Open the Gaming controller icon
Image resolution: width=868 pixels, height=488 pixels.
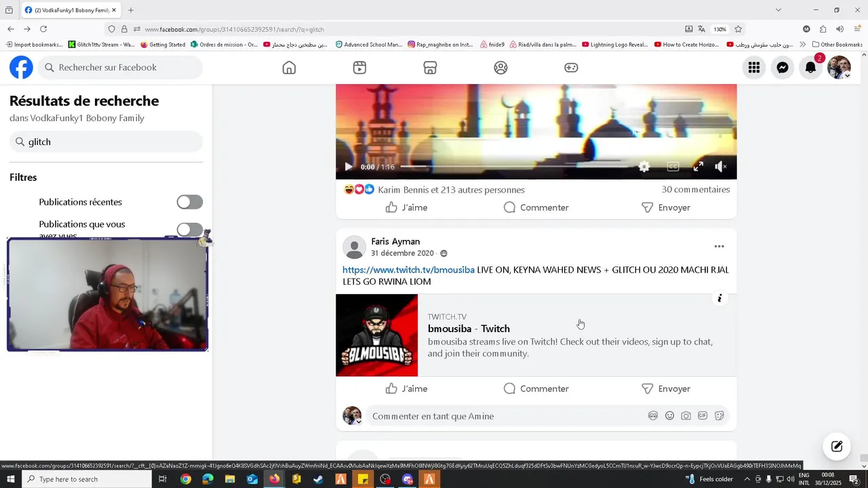pos(572,68)
